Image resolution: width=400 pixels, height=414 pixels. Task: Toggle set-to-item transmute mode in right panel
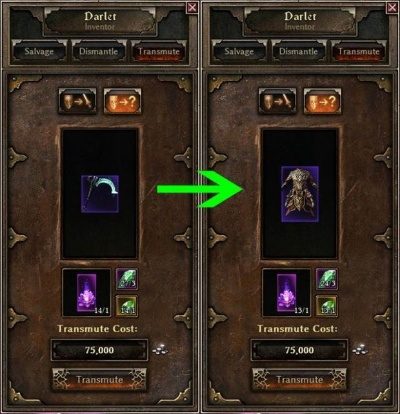(x=277, y=101)
